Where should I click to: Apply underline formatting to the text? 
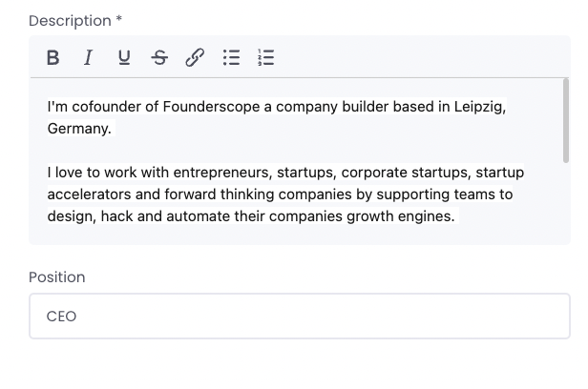124,58
